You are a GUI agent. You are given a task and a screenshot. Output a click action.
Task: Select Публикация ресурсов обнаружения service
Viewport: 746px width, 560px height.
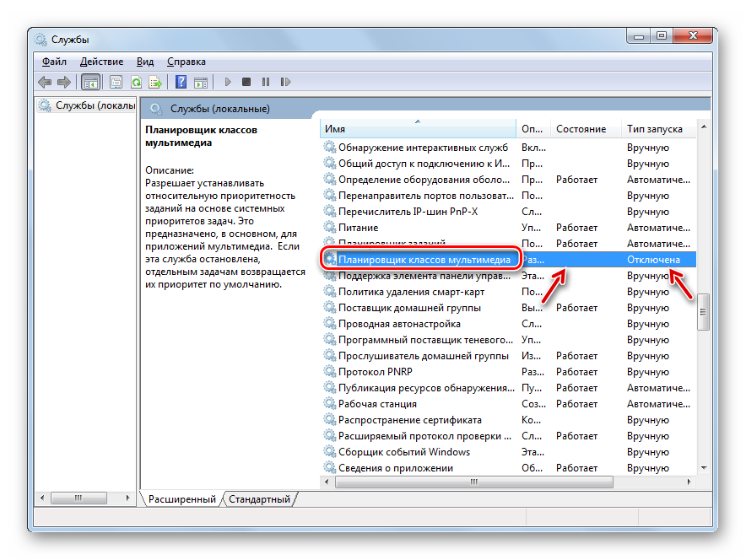[x=508, y=388]
